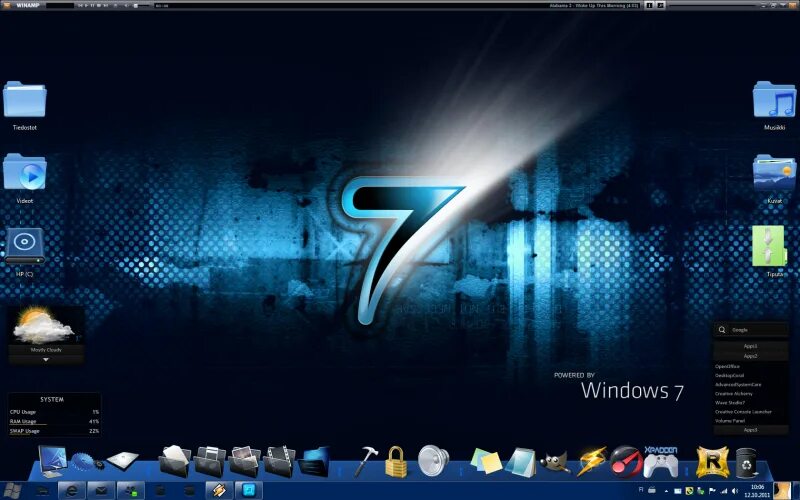Click the computer monitor dock icon
The image size is (800, 500).
click(53, 461)
